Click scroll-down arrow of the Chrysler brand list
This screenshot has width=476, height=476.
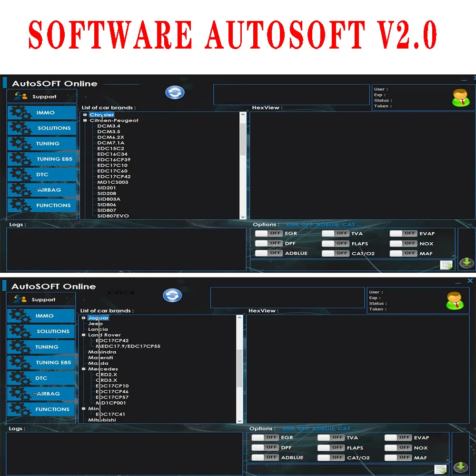coord(243,217)
